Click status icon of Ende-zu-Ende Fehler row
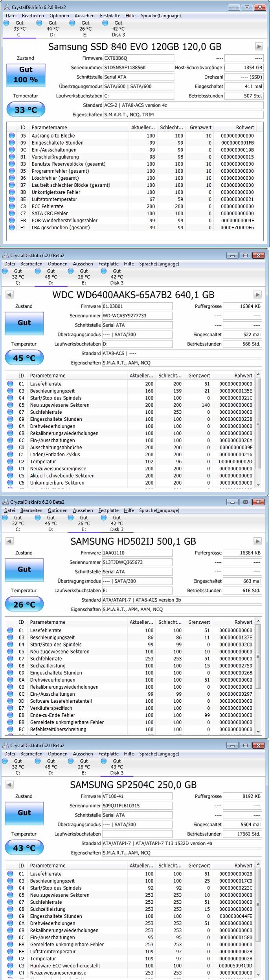 10,715
